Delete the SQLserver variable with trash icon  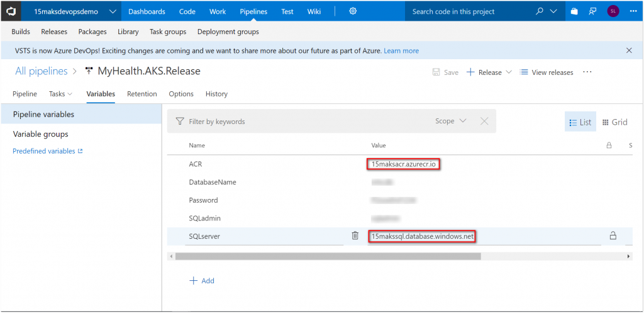pos(355,236)
